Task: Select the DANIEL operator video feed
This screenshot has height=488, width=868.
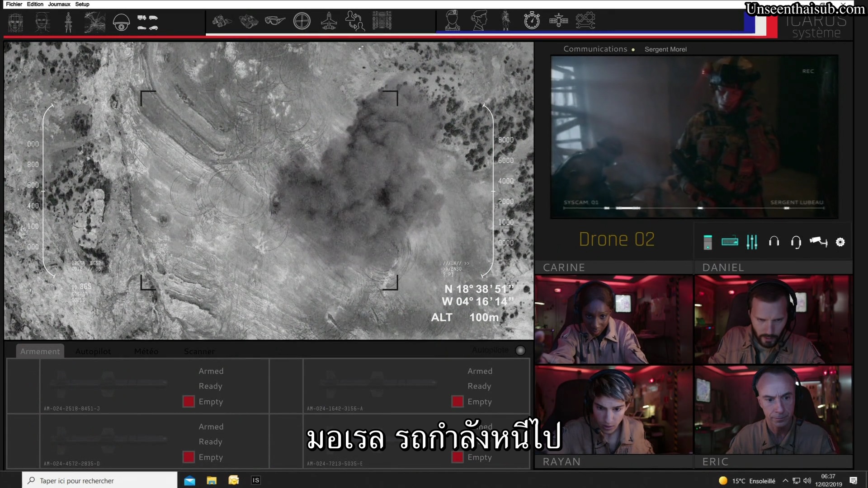Action: coord(773,319)
